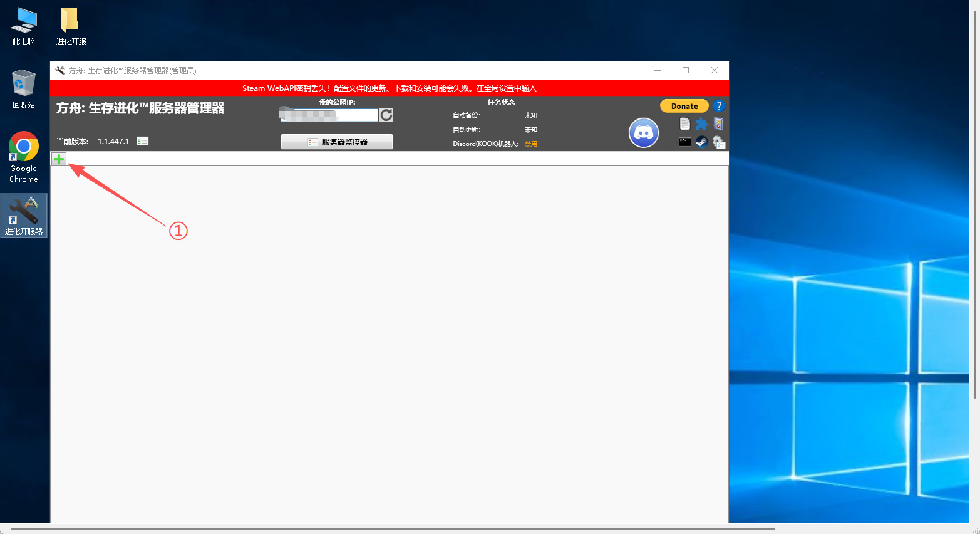Viewport: 980px width, 534px height.
Task: Click the public IP address field
Action: click(x=329, y=115)
